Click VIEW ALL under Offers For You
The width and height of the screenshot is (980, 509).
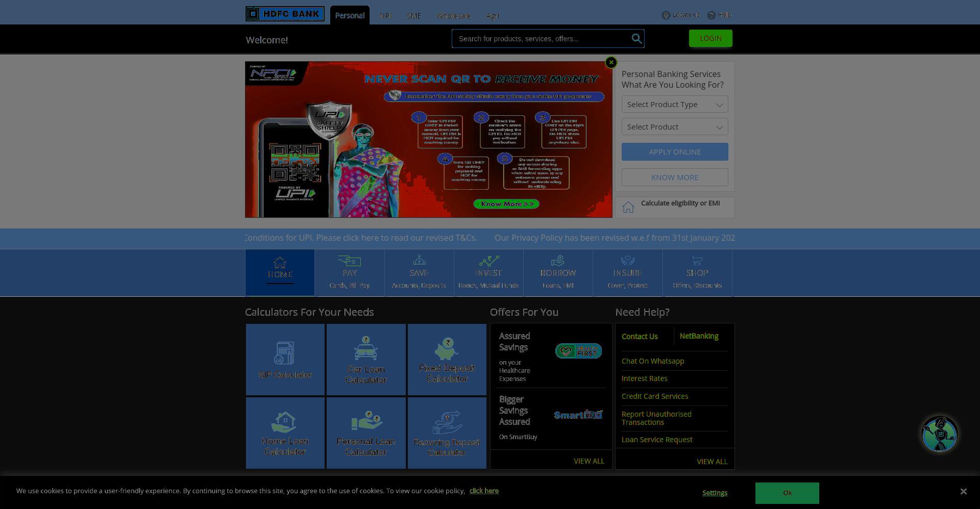589,461
